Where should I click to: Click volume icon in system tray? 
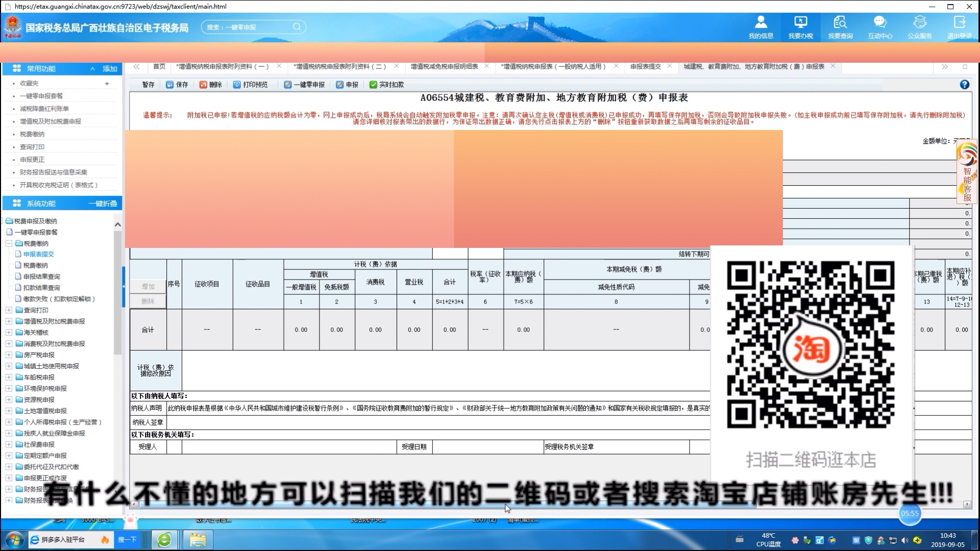[904, 540]
